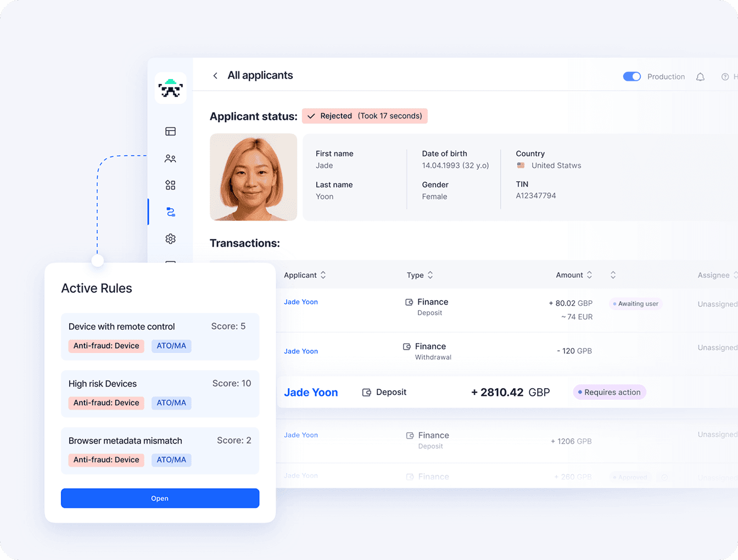Click the + 2810.42 GBP amount
738x560 pixels.
click(510, 393)
